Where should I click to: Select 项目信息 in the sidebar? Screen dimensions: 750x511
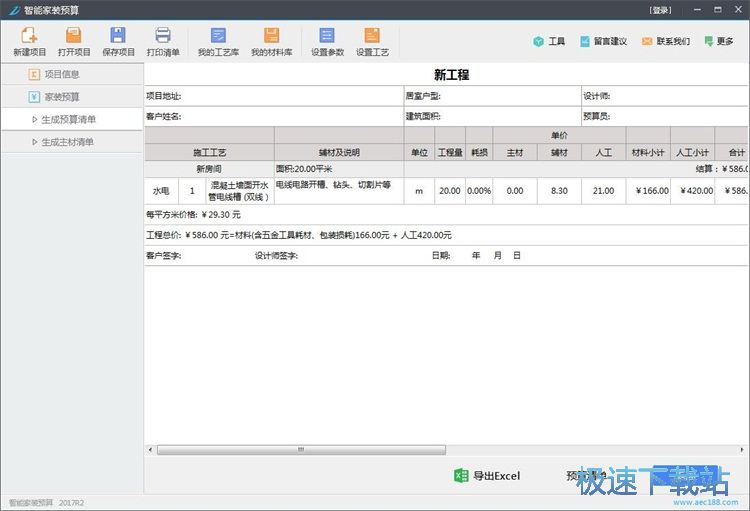62,74
